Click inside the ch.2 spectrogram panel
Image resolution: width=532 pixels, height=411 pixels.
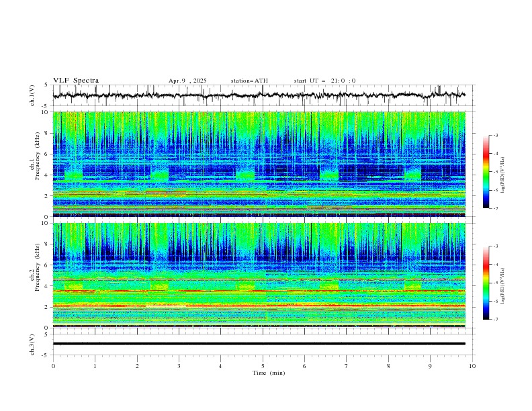click(259, 275)
